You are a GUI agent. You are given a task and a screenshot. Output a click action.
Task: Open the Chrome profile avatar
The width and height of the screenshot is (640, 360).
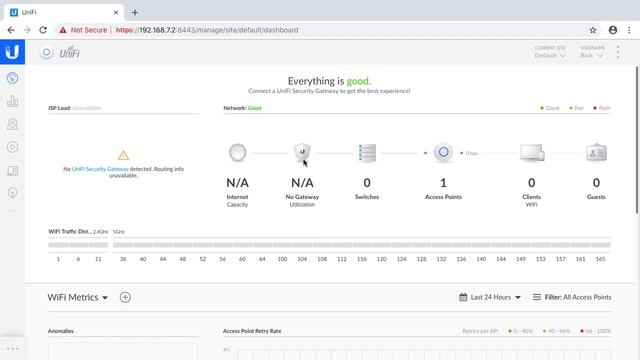(x=613, y=30)
